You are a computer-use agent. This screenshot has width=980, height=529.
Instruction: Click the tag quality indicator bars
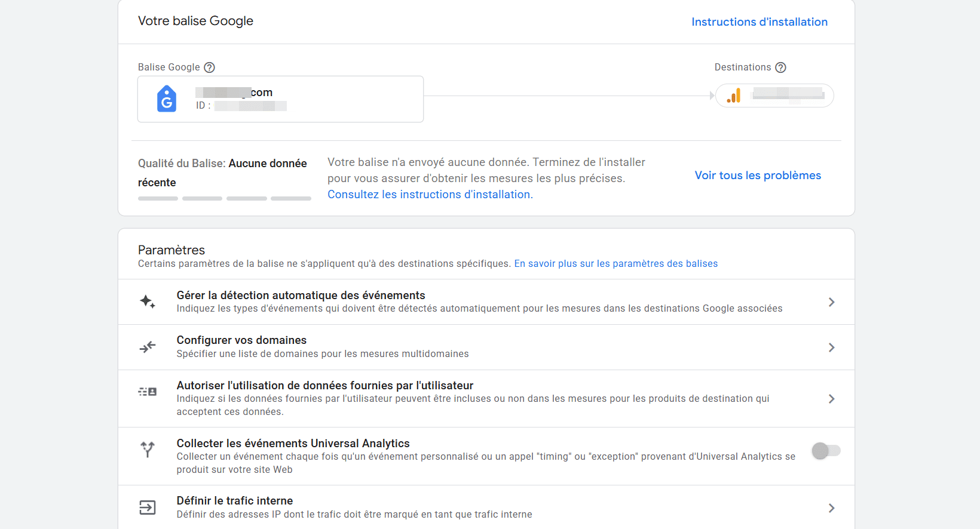click(x=225, y=198)
